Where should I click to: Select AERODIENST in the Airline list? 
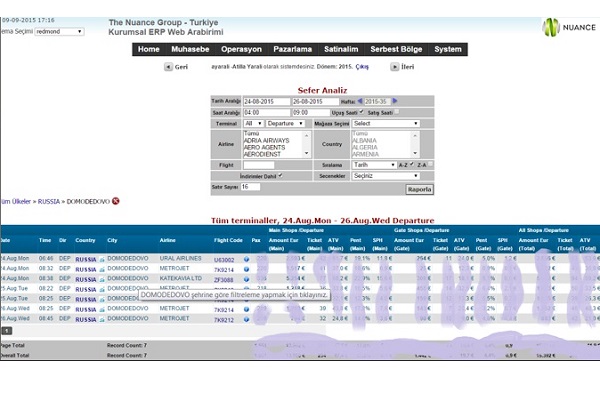pyautogui.click(x=262, y=154)
